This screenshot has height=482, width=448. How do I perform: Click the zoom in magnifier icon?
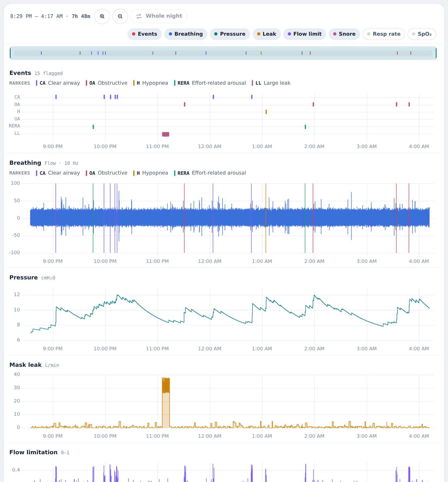click(x=102, y=16)
